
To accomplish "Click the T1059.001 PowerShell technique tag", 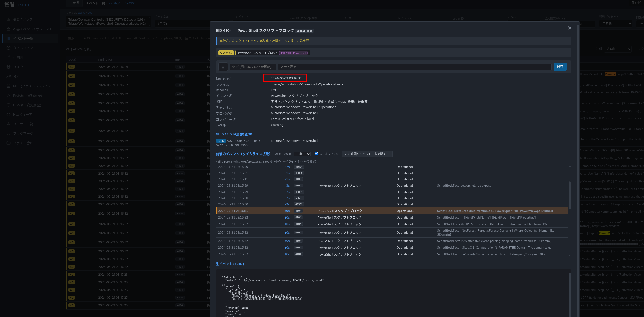I will point(293,53).
